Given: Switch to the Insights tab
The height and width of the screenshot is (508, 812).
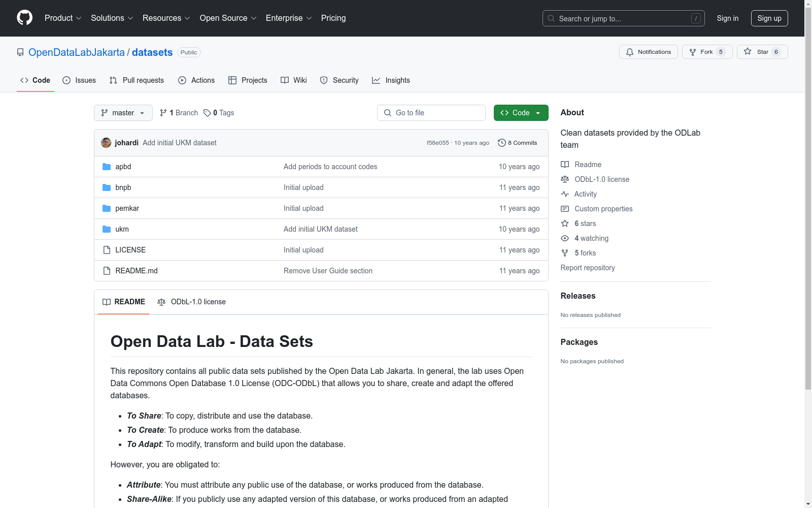Looking at the screenshot, I should point(391,80).
